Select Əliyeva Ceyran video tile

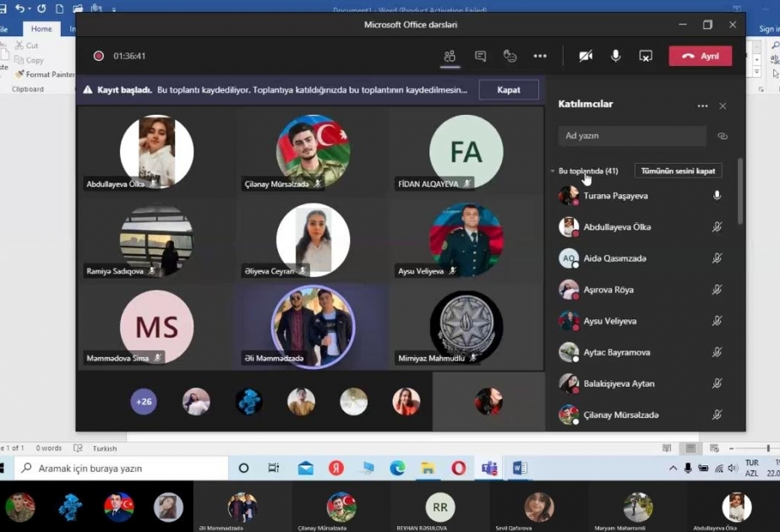coord(313,240)
